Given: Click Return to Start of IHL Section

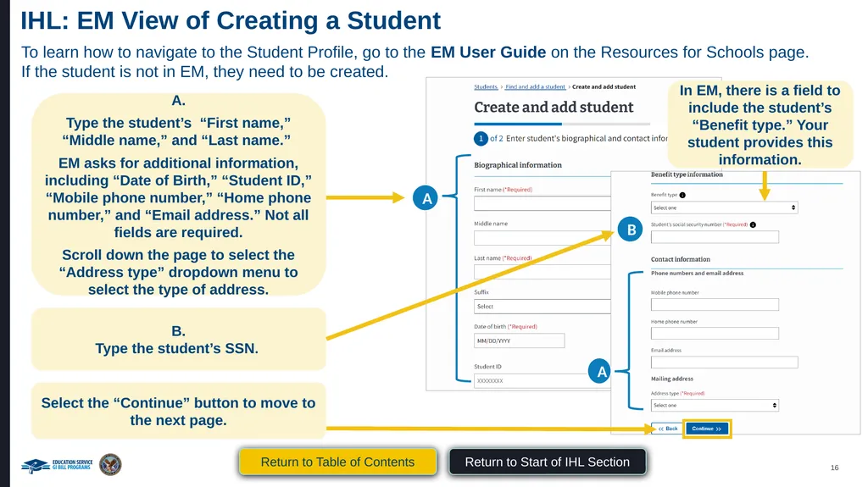Looking at the screenshot, I should coord(547,462).
